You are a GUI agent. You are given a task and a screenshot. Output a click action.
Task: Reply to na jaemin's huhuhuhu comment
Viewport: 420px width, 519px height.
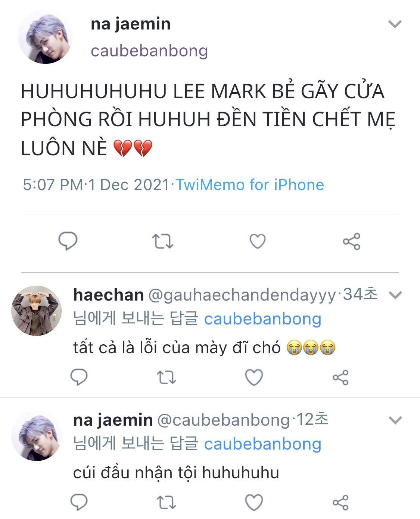(79, 502)
